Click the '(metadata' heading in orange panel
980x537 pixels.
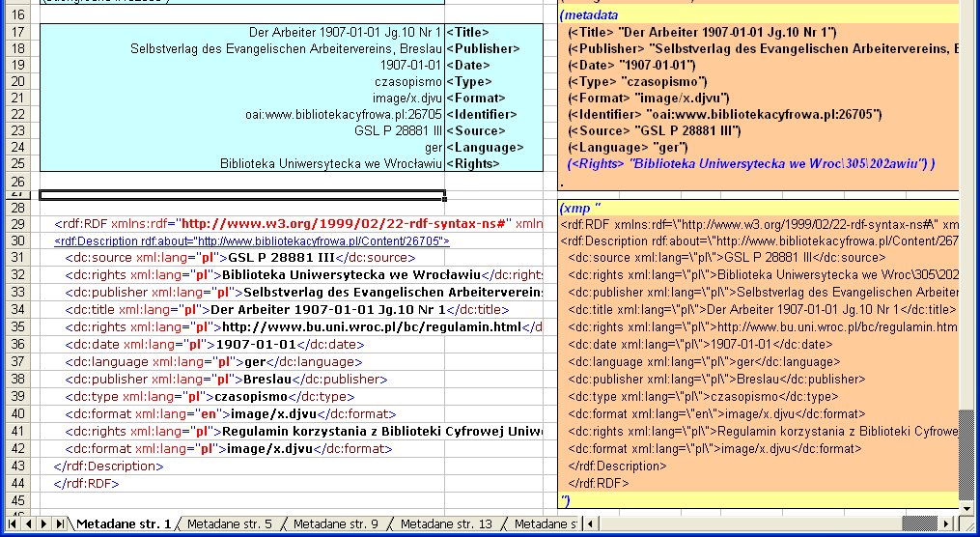(x=589, y=15)
